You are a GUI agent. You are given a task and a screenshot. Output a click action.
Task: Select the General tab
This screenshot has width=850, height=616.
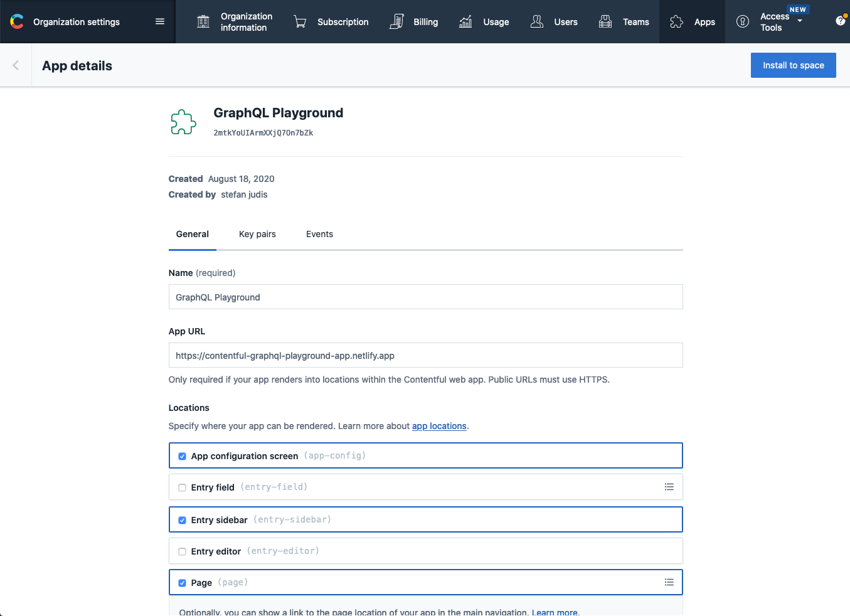[x=193, y=234]
